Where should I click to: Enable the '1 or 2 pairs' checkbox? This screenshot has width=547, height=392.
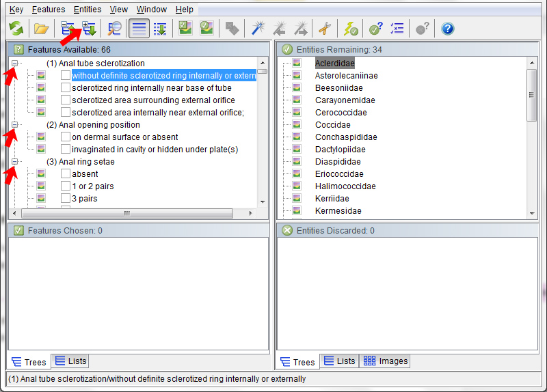coord(66,186)
